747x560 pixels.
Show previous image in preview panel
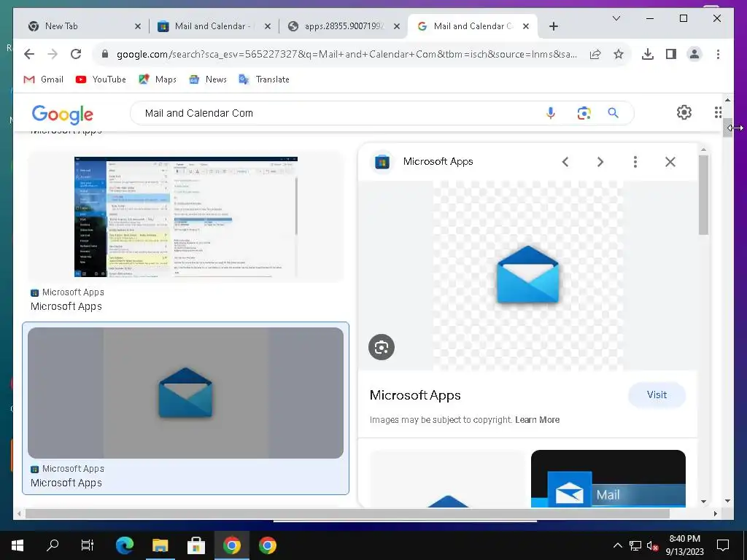(565, 162)
